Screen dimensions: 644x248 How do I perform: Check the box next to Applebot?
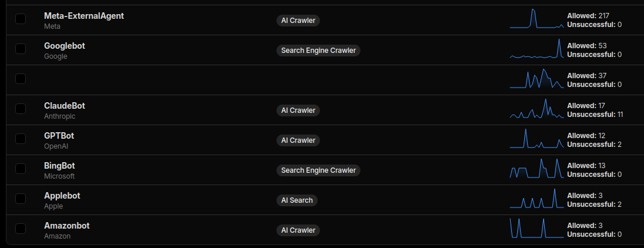(21, 199)
